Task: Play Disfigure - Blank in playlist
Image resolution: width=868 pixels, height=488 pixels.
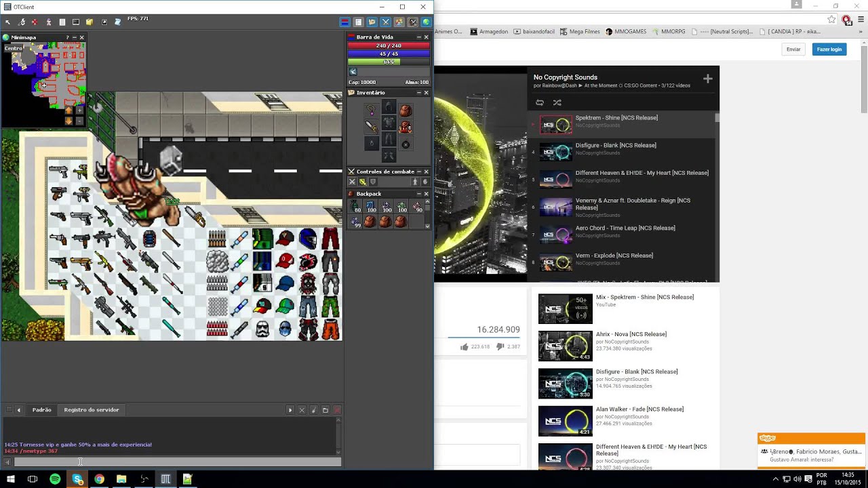Action: tap(623, 150)
